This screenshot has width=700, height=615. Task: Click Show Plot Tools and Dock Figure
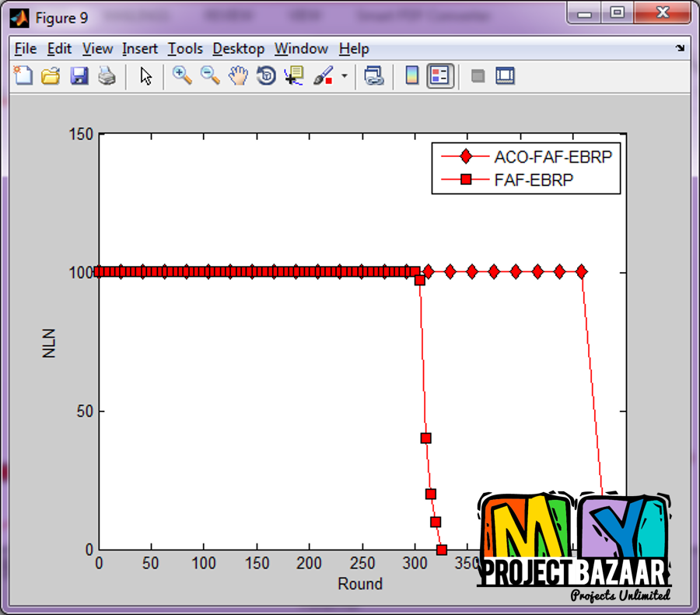(x=506, y=75)
